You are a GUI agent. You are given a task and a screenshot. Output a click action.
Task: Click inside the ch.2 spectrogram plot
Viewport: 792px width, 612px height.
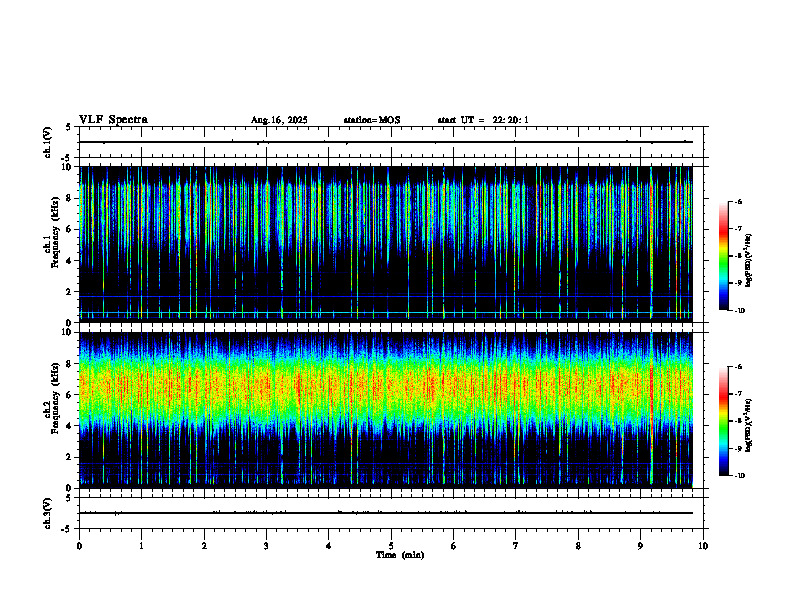(x=386, y=410)
